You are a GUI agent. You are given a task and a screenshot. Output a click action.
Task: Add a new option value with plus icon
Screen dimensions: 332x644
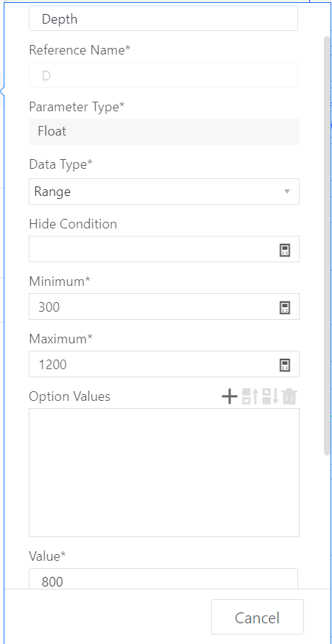230,396
